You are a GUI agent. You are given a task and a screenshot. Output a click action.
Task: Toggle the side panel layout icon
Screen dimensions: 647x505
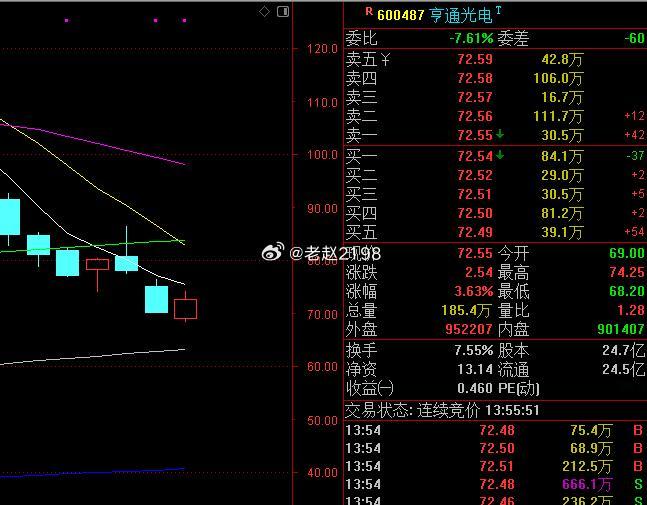(283, 12)
